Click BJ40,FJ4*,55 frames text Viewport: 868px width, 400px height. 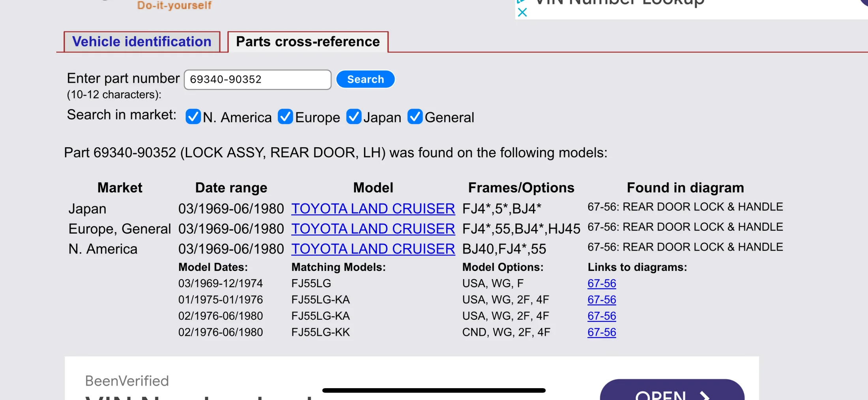pyautogui.click(x=504, y=249)
